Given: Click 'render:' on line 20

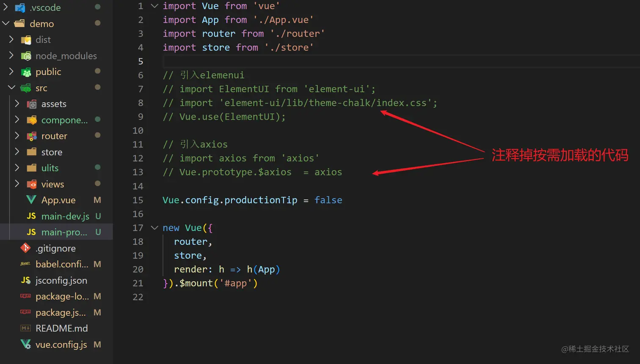Looking at the screenshot, I should click(193, 269).
